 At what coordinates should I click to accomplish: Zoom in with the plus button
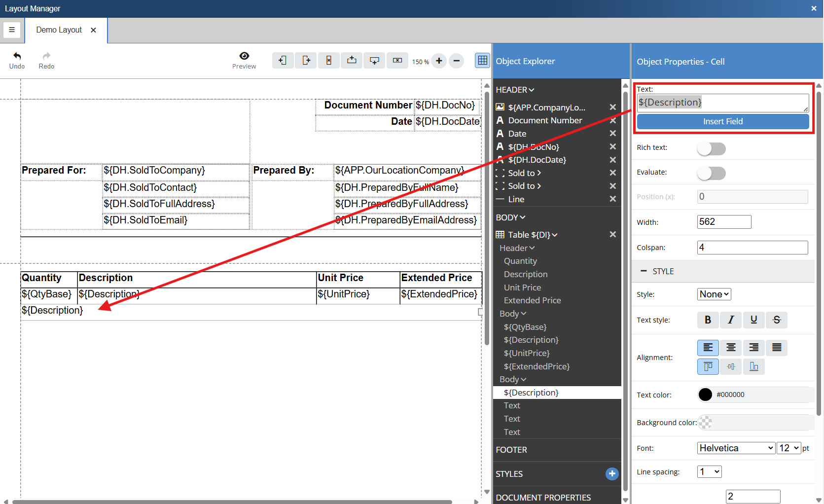[x=439, y=61]
